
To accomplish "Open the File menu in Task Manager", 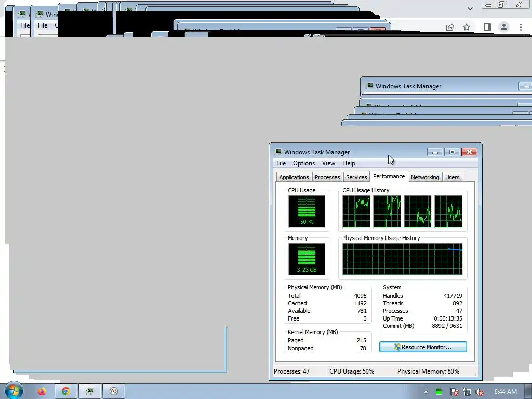I will point(281,163).
